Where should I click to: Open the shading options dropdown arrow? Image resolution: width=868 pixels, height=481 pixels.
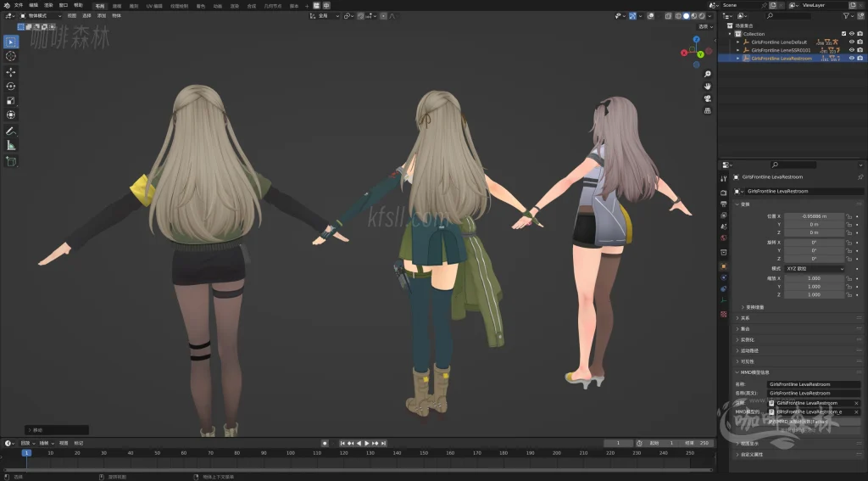tap(709, 16)
